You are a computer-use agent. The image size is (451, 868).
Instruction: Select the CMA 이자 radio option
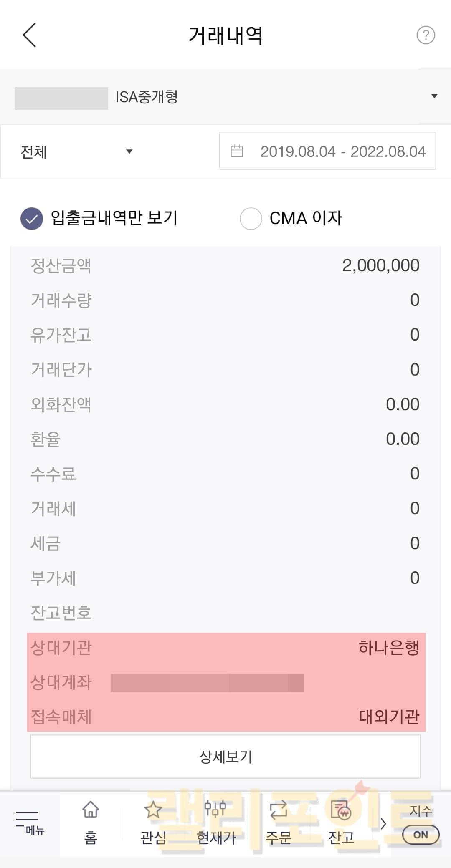pos(251,218)
